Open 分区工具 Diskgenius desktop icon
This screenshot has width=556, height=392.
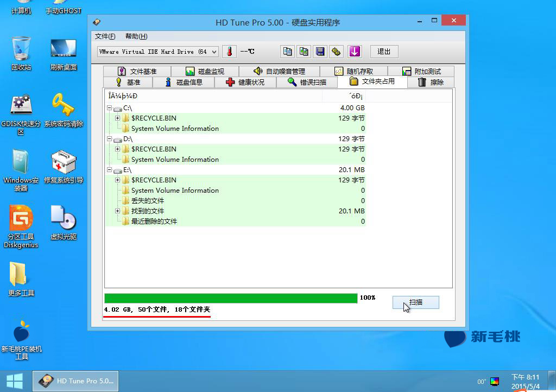[21, 227]
